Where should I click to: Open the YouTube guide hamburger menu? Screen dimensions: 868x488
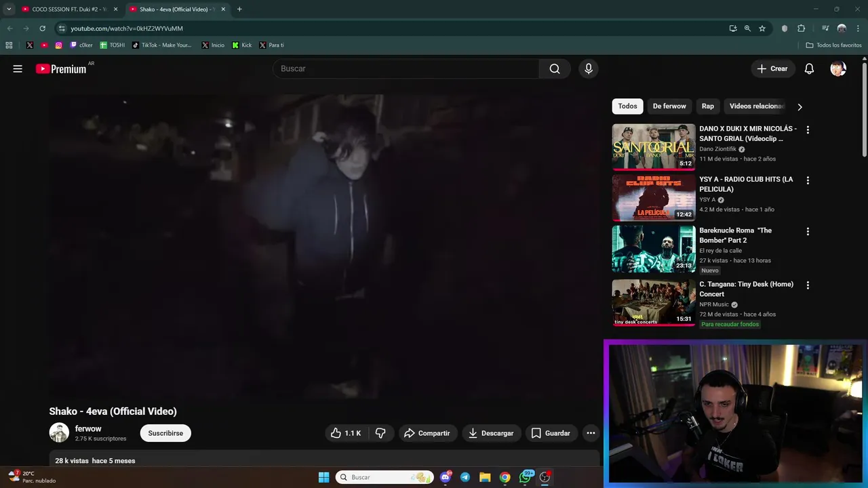pyautogui.click(x=18, y=68)
